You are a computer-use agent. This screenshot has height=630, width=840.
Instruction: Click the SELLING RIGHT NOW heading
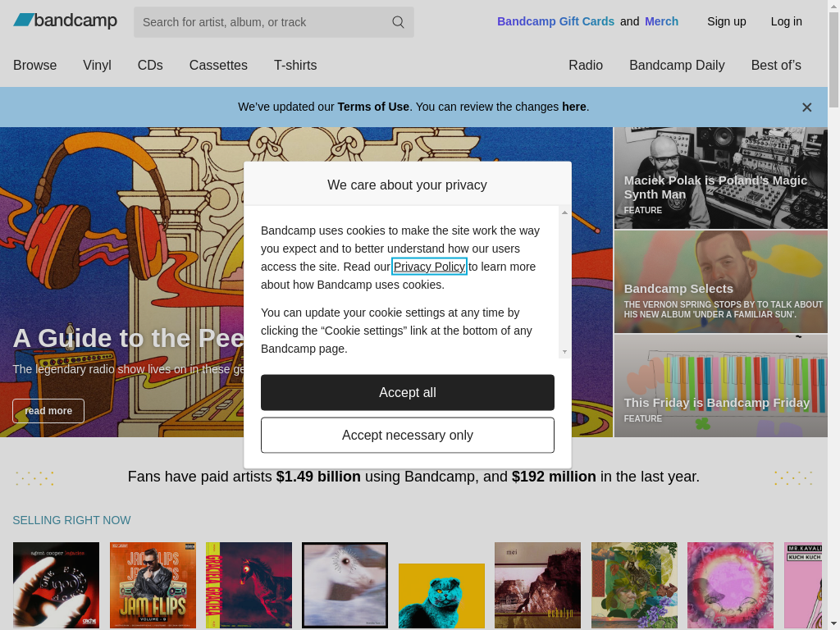tap(72, 520)
